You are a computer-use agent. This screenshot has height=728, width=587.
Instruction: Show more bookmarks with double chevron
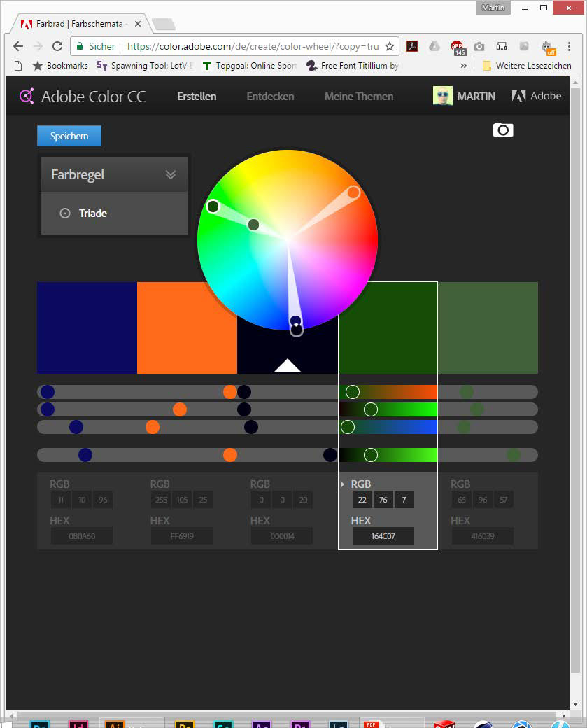coord(464,66)
